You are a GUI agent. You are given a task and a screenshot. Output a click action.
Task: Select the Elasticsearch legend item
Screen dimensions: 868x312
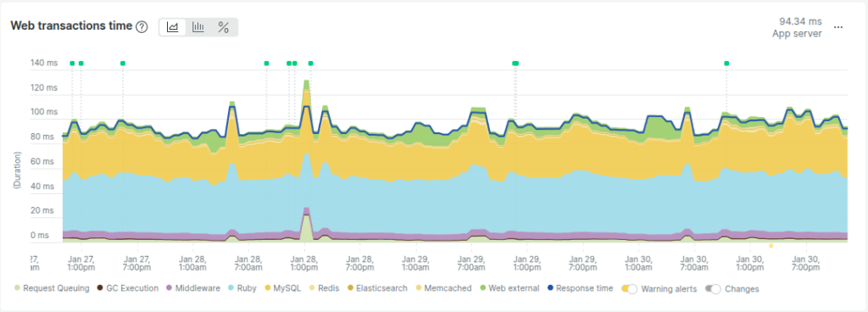click(377, 288)
